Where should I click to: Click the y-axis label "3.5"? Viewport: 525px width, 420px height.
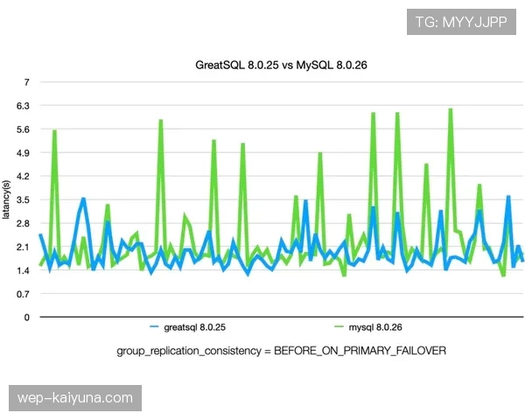(23, 200)
